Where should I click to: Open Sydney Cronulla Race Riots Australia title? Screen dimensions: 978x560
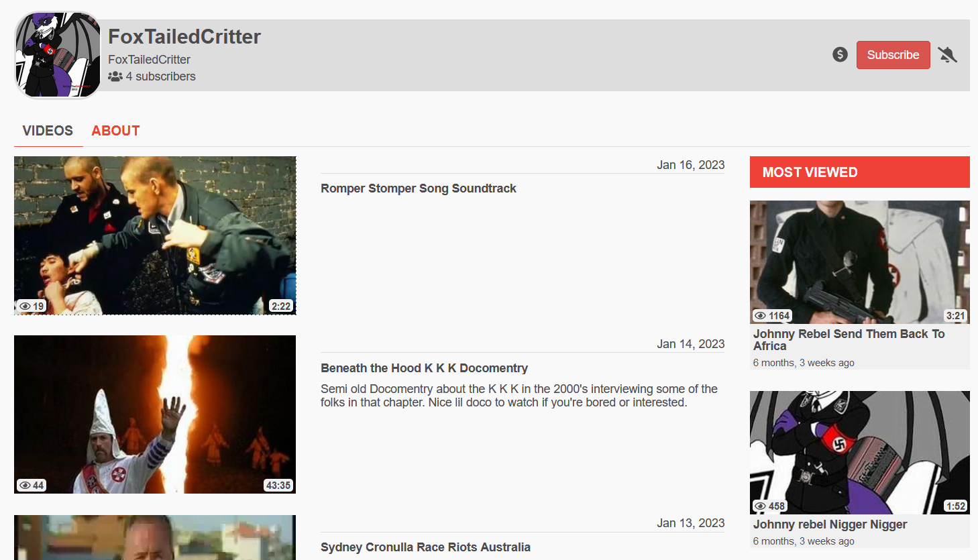[x=425, y=547]
